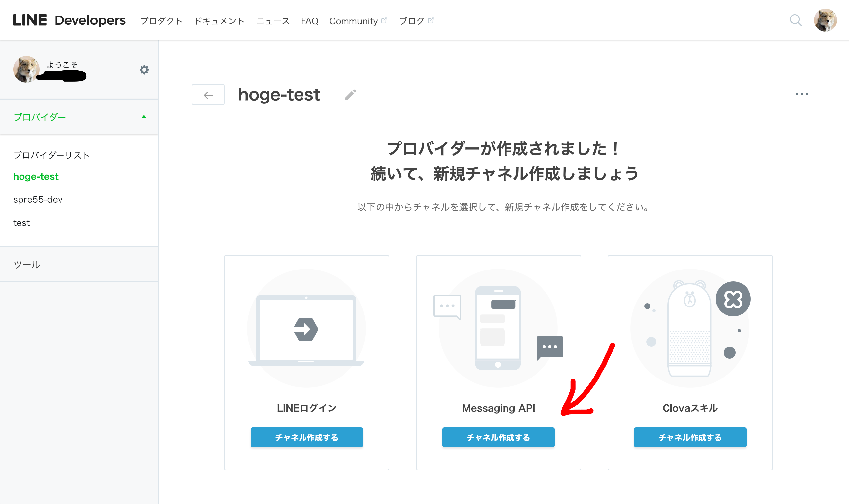Select the spre55-dev provider
The width and height of the screenshot is (849, 504).
tap(38, 199)
